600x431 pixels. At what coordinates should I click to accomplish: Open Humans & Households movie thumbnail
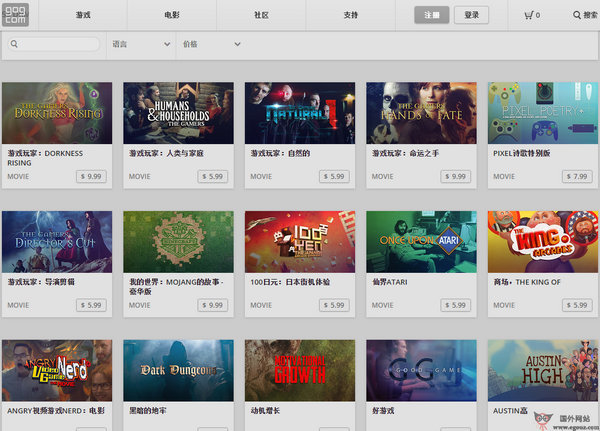(178, 113)
